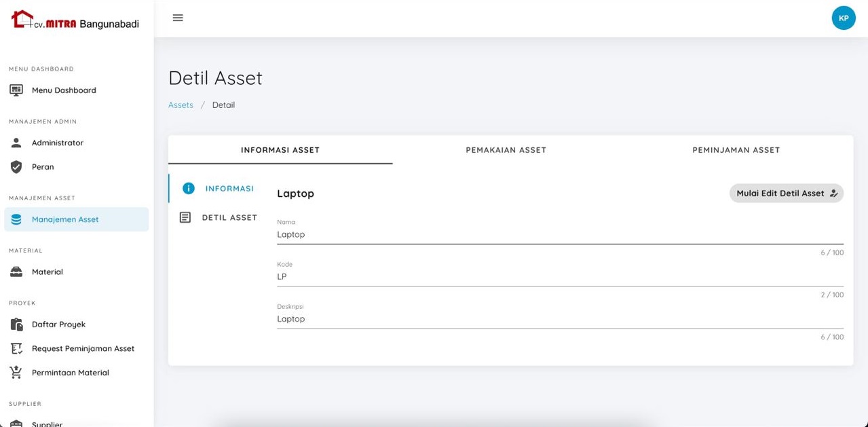The width and height of the screenshot is (868, 427).
Task: Follow the Assets breadcrumb link
Action: coord(181,105)
